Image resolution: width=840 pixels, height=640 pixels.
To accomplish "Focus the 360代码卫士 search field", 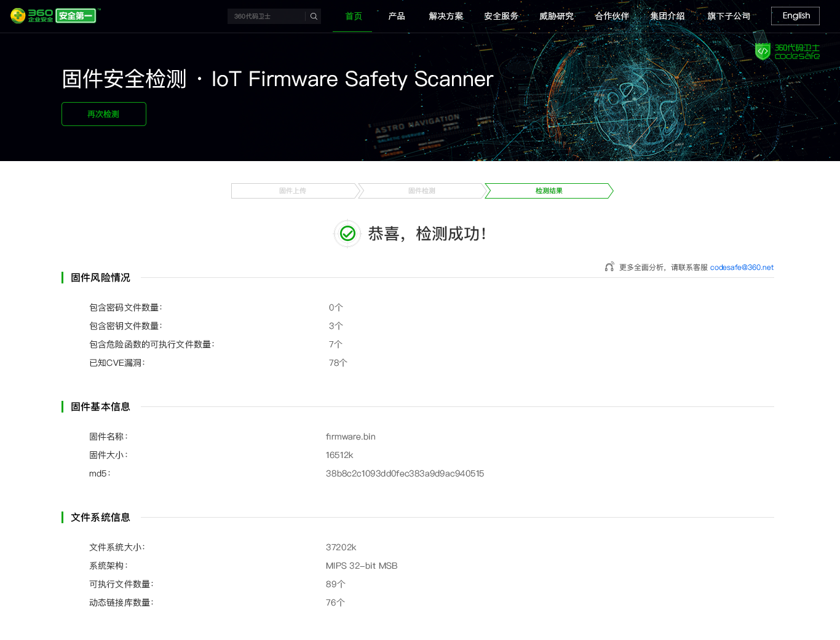I will coord(266,17).
